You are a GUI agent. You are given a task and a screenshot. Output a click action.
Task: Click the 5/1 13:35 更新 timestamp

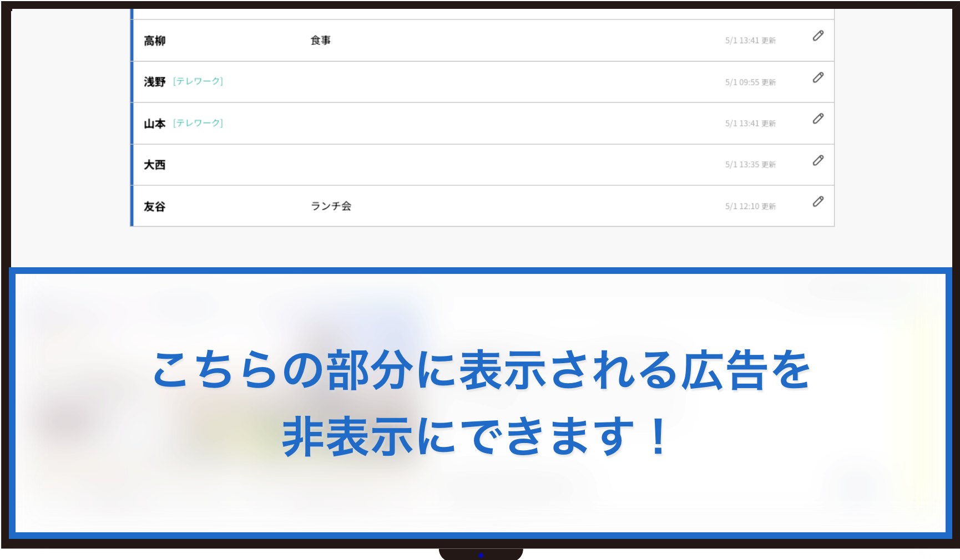point(750,165)
